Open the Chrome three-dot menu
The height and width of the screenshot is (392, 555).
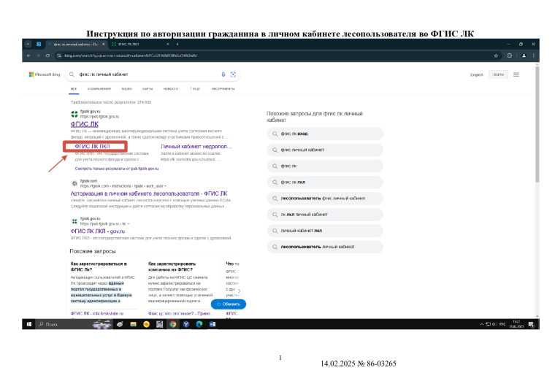533,56
